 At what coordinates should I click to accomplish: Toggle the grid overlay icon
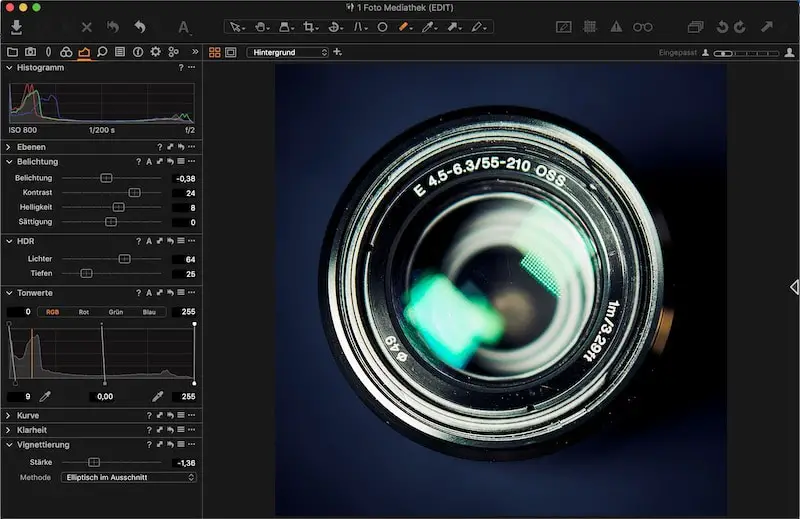click(x=590, y=27)
